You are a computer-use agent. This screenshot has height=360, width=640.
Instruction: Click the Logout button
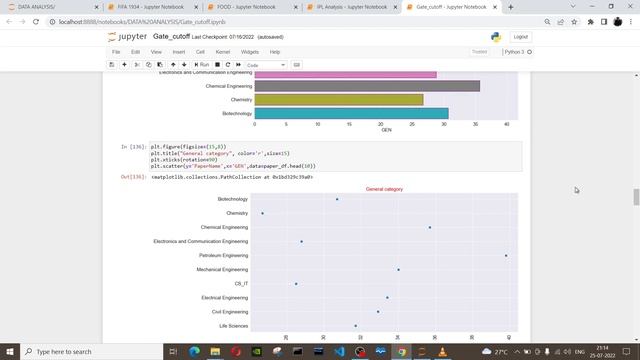[x=520, y=37]
